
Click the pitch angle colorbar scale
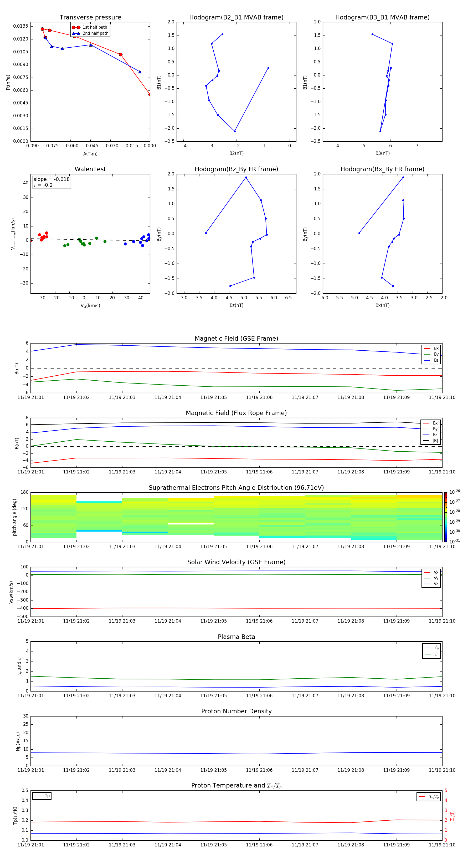pos(446,517)
